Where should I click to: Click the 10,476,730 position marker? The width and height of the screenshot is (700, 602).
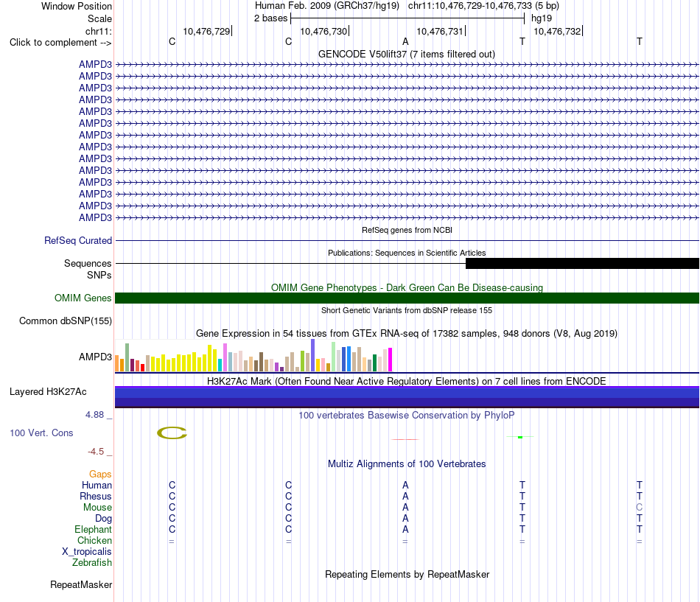pyautogui.click(x=324, y=31)
